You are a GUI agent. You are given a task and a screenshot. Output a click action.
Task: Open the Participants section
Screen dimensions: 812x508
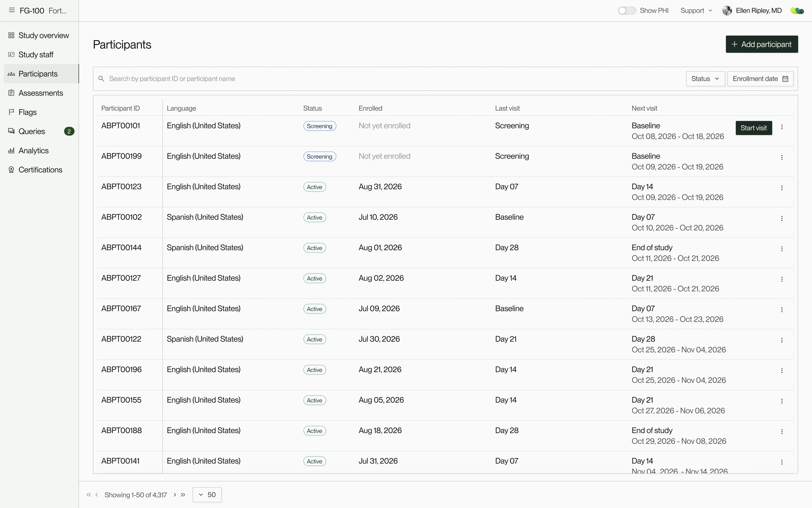coord(41,74)
